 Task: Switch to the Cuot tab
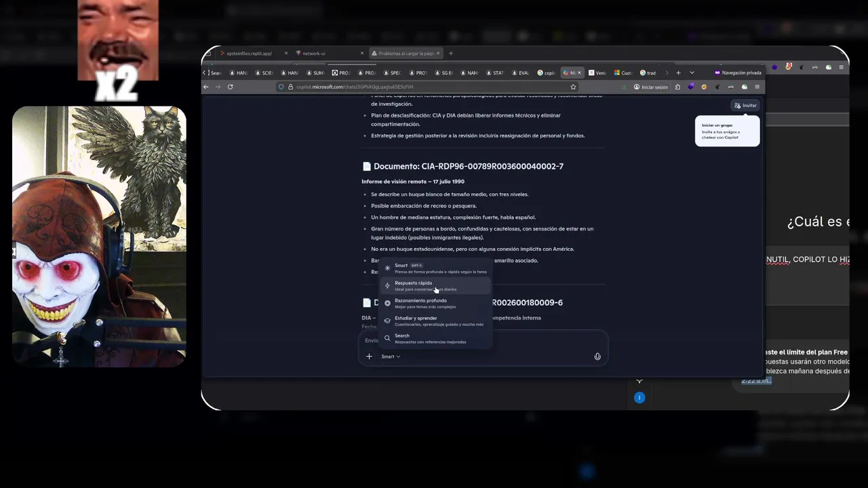click(623, 73)
